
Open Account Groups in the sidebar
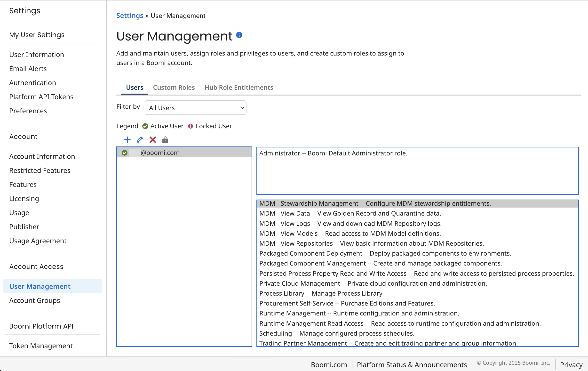[34, 300]
